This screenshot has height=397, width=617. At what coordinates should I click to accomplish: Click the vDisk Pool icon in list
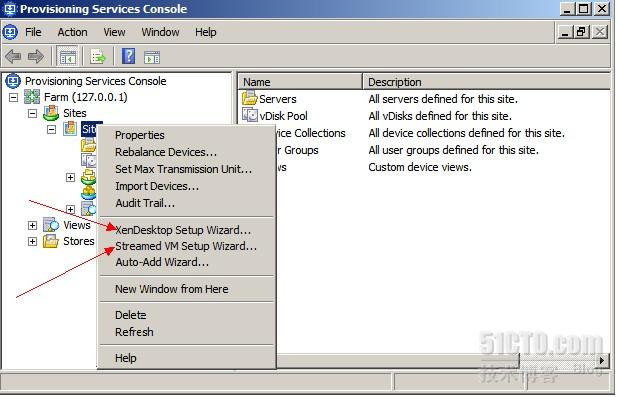pos(249,115)
